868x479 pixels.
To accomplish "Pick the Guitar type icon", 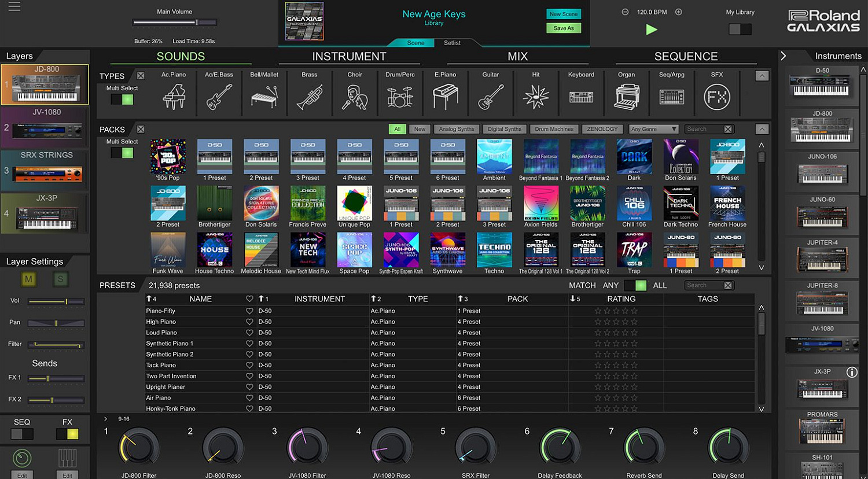I will [x=491, y=97].
